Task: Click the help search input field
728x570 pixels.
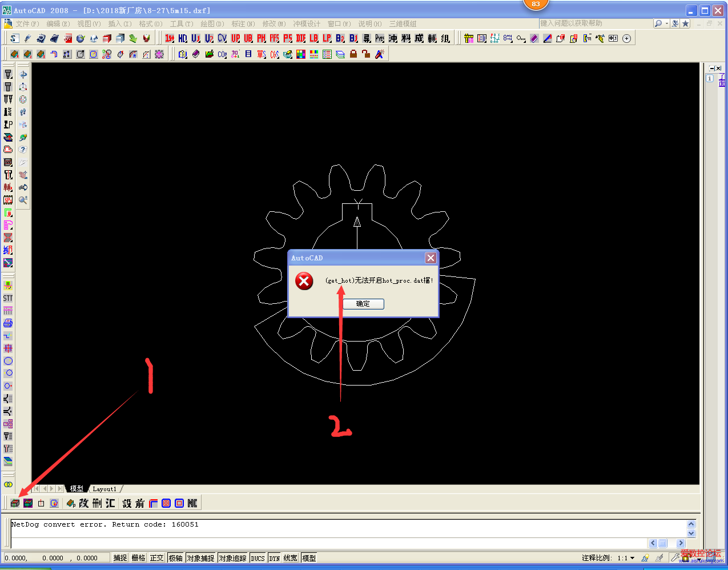Action: click(595, 23)
